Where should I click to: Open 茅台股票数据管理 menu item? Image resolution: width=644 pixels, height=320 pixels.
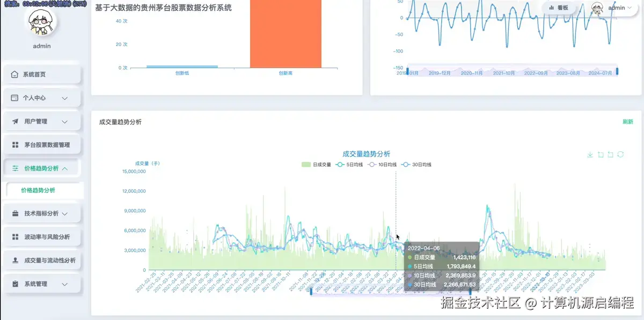coord(42,145)
